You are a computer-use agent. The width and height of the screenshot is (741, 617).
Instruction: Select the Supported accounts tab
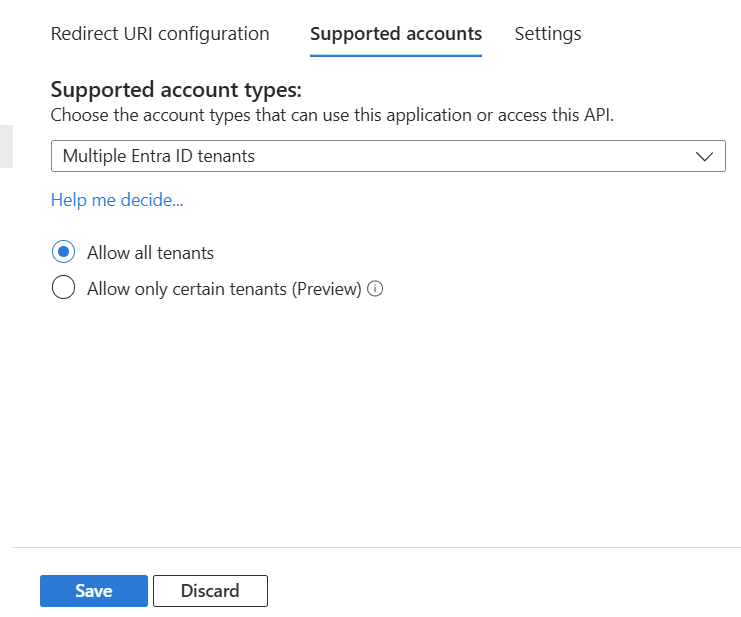pyautogui.click(x=396, y=34)
